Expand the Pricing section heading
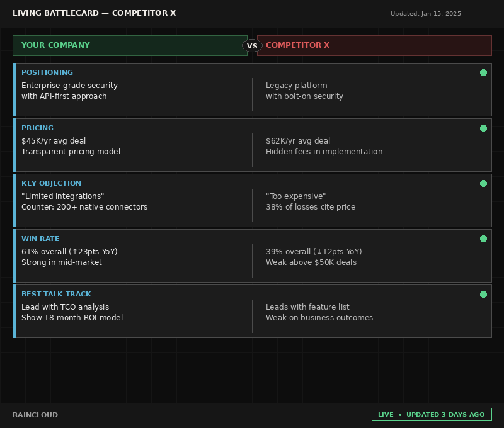This screenshot has height=428, width=504. pos(37,128)
